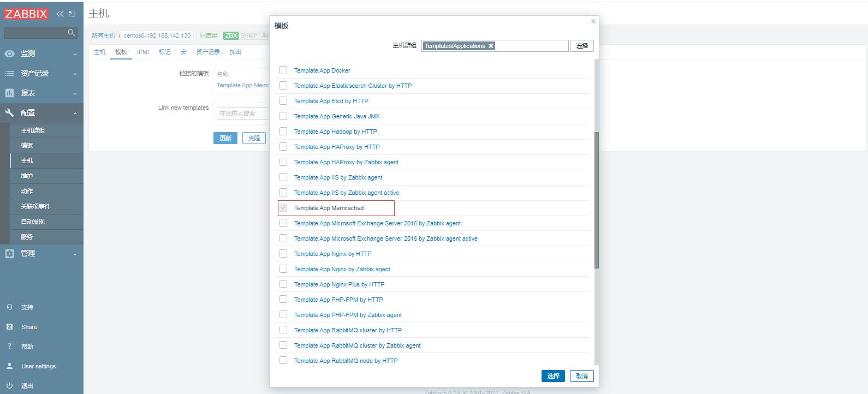Check Template App Docker
This screenshot has width=868, height=394.
[x=283, y=70]
